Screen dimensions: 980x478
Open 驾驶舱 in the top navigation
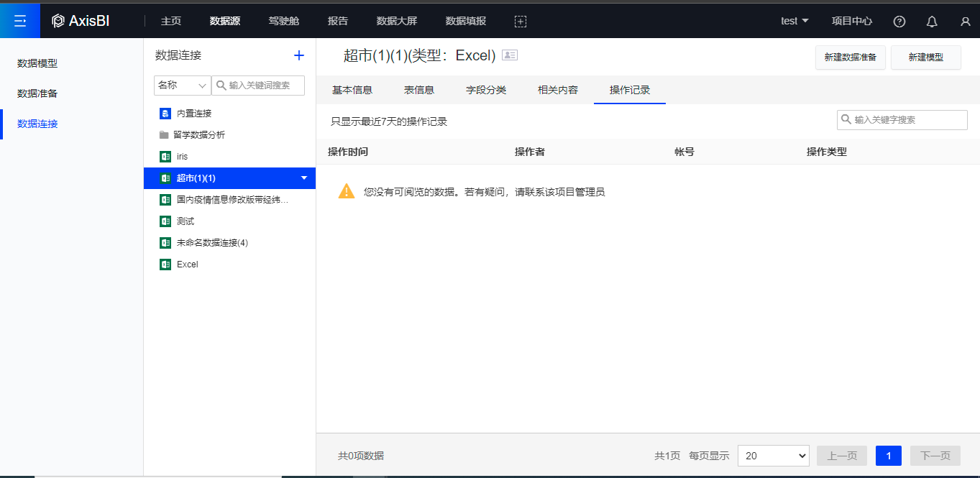(x=283, y=21)
